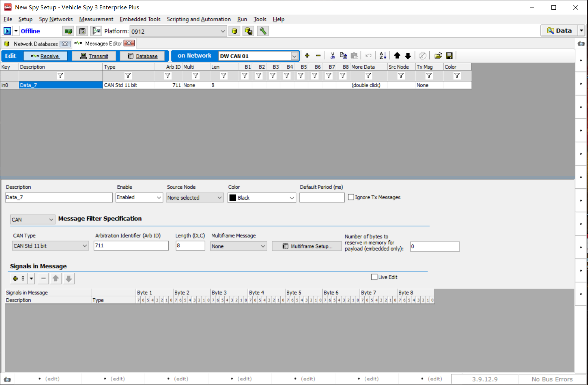Open messages file with folder icon
This screenshot has height=385, width=588.
438,56
